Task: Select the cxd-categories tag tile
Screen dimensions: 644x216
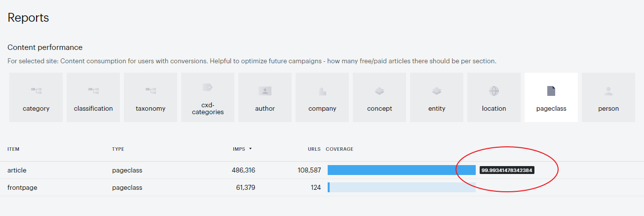Action: [x=208, y=97]
